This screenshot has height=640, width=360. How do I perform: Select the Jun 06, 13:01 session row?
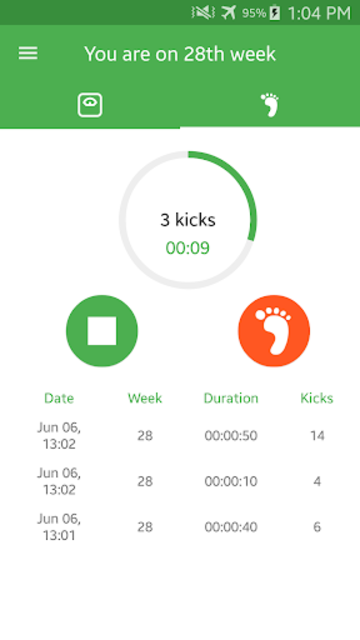180,527
